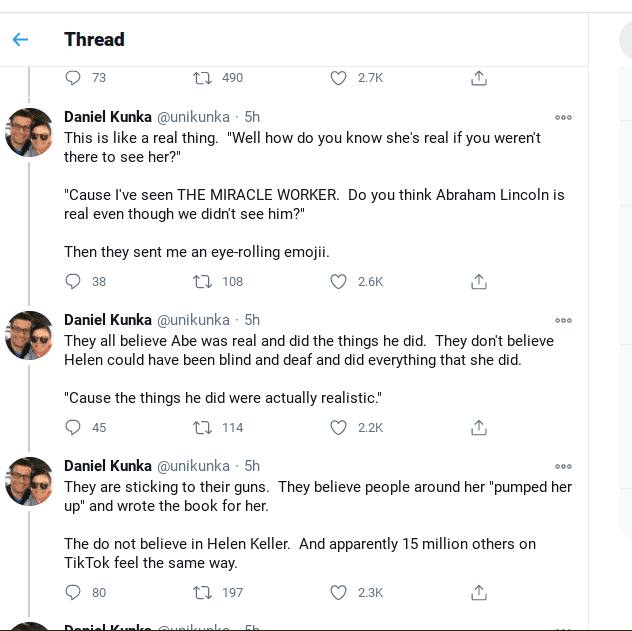Like the tweet with 2.3K likes

[x=338, y=593]
